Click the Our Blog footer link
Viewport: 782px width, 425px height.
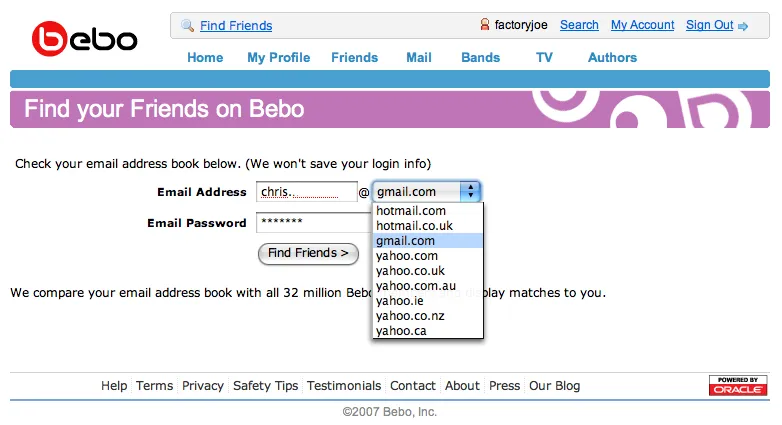click(x=554, y=385)
